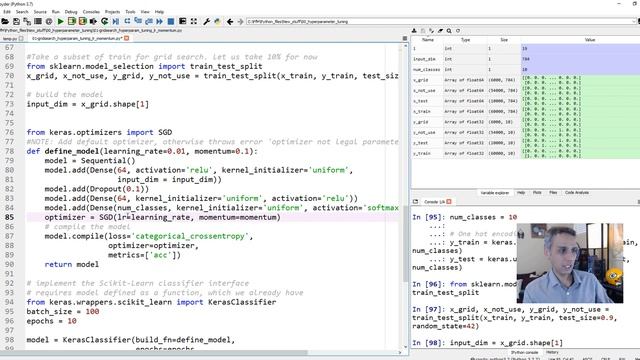This screenshot has width=640, height=360.
Task: Run the current cell icon
Action: coord(72,21)
